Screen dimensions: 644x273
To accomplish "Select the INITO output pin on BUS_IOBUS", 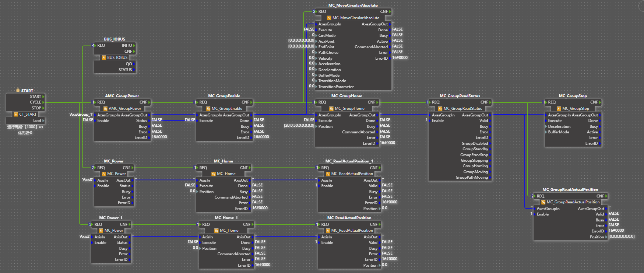I will click(x=129, y=46).
